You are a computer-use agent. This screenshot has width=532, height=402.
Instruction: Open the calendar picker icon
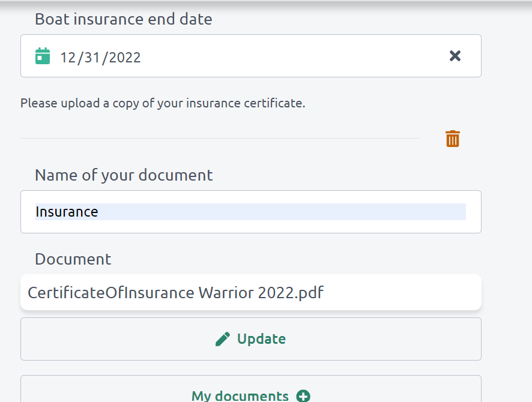coord(43,56)
